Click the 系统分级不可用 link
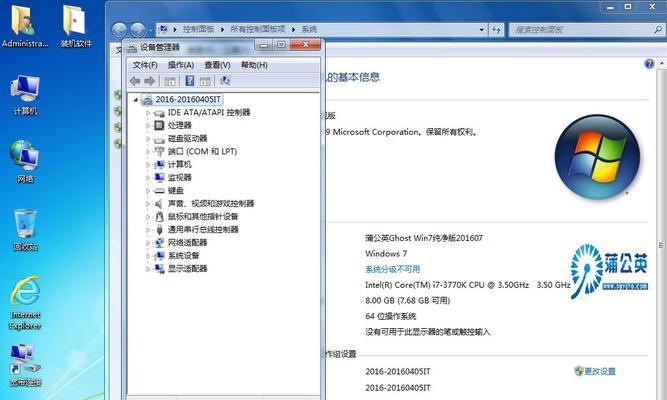This screenshot has width=667, height=400. (393, 269)
